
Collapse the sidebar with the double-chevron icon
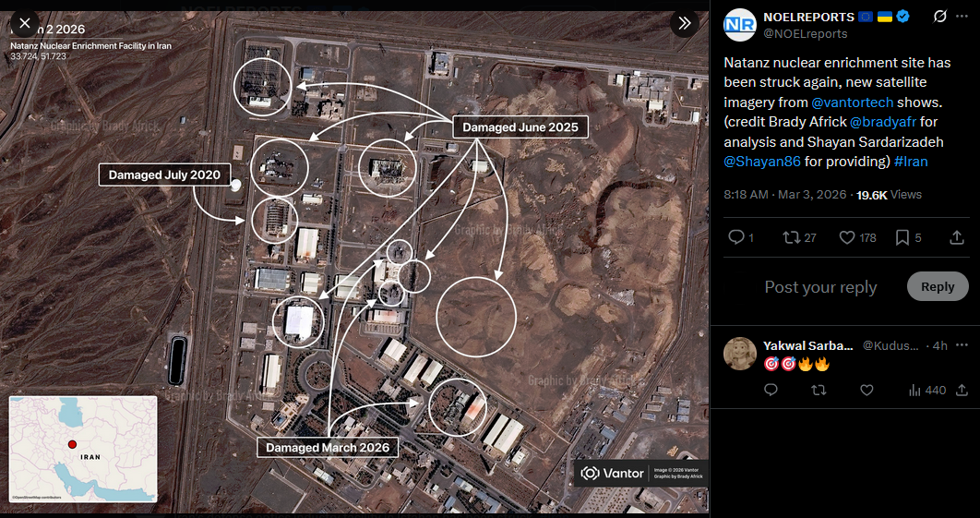point(685,24)
